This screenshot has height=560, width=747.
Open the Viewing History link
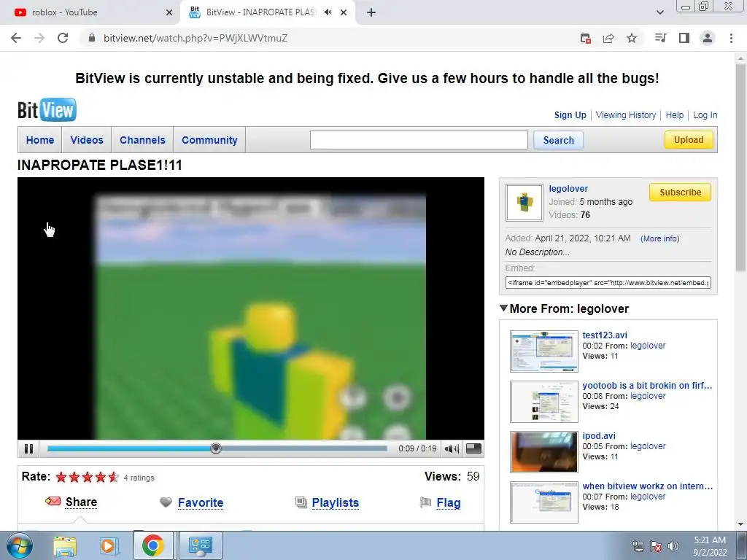(x=625, y=114)
